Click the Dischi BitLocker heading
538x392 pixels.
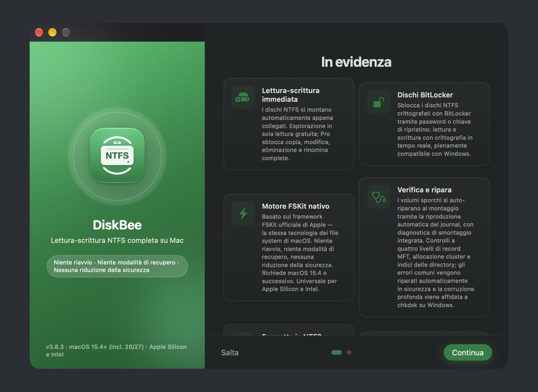point(425,95)
